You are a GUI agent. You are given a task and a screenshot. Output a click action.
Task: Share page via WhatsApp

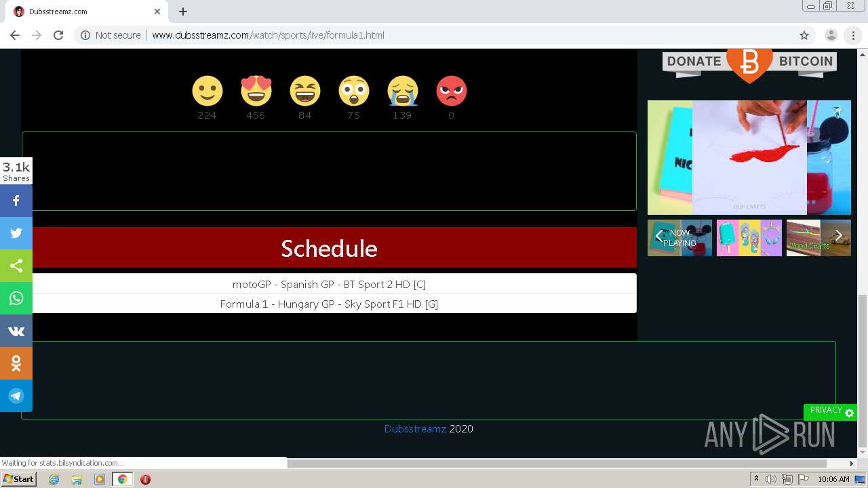point(16,298)
